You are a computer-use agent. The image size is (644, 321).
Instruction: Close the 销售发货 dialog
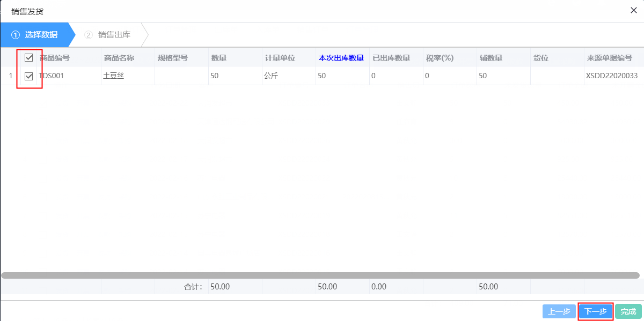tap(634, 10)
